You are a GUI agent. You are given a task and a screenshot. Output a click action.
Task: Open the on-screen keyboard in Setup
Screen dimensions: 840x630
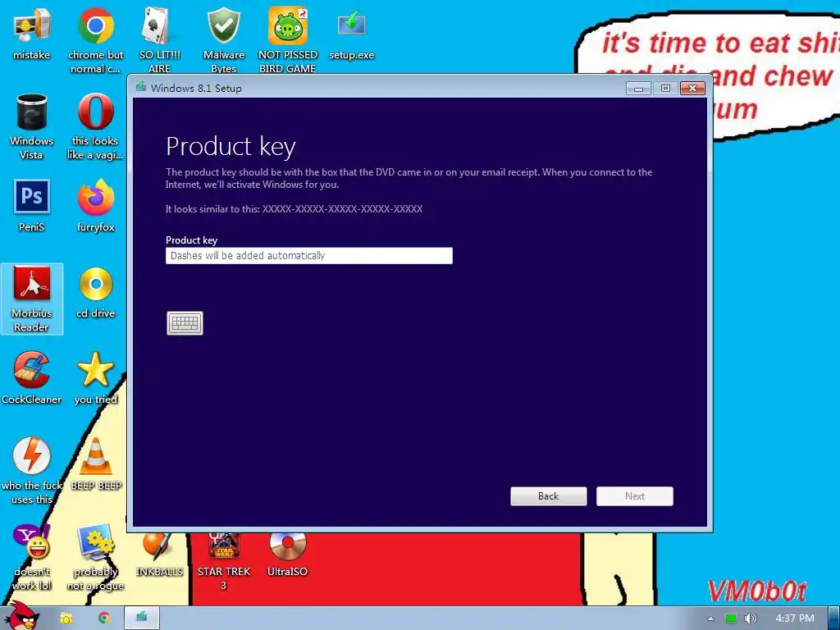click(x=185, y=323)
